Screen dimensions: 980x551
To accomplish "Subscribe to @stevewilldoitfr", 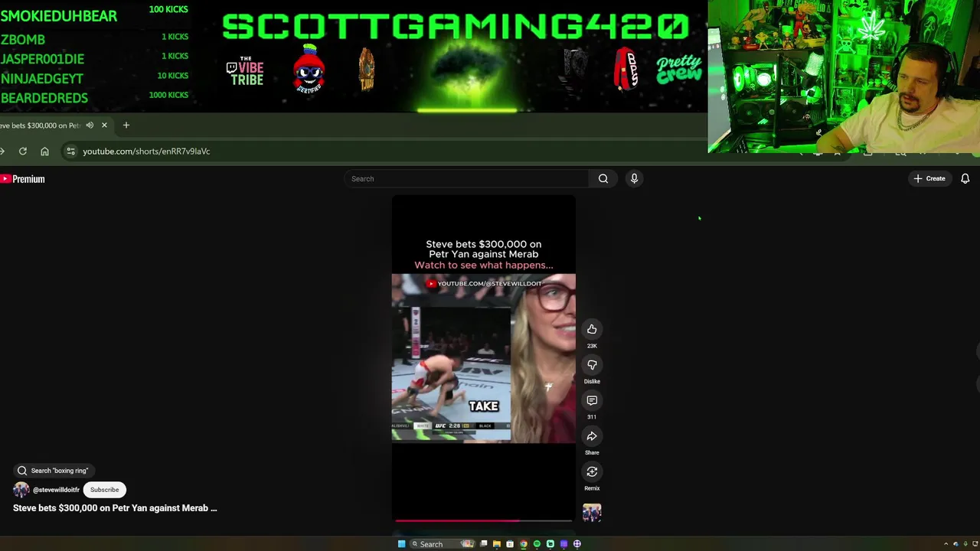I will click(104, 490).
